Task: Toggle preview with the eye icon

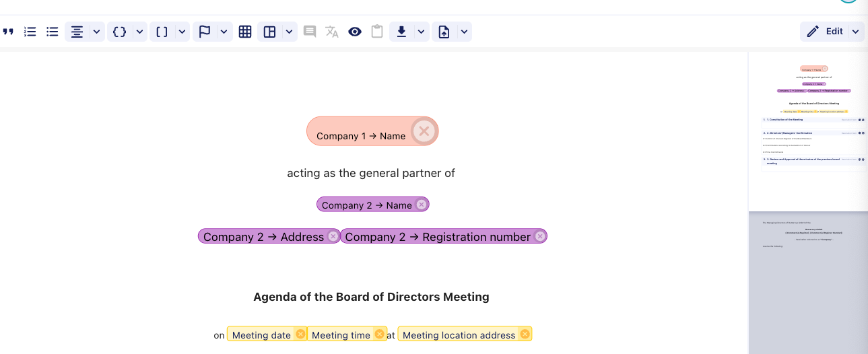Action: click(355, 32)
